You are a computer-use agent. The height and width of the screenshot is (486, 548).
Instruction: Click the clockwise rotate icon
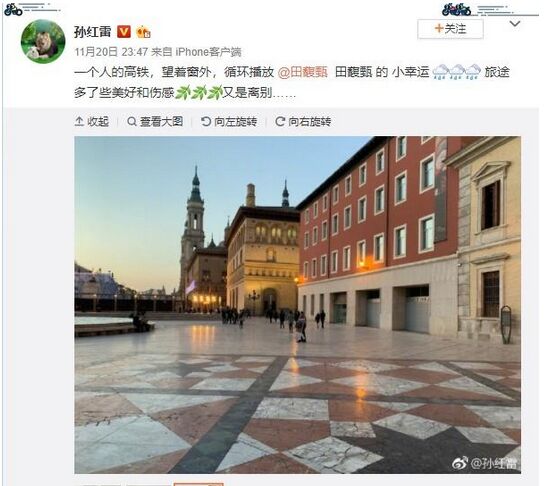280,122
